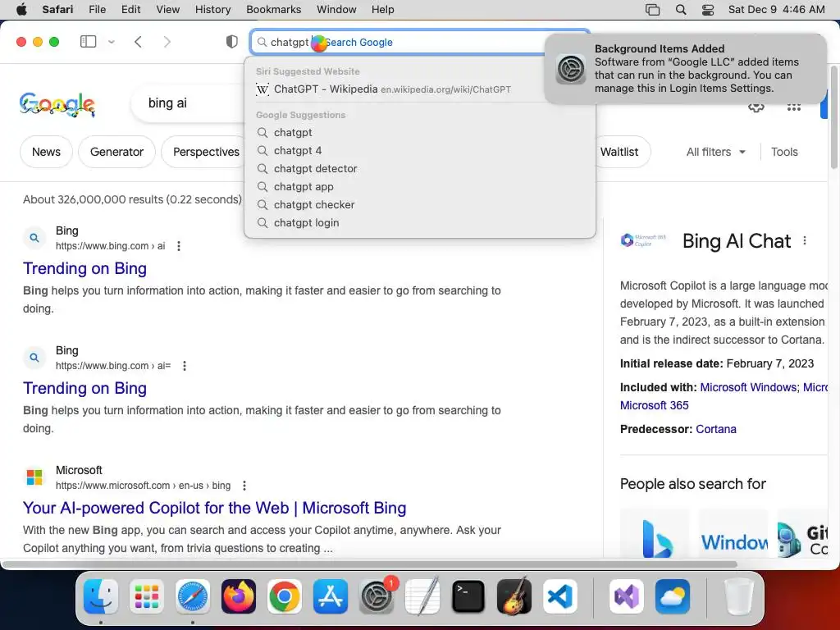This screenshot has width=840, height=630.
Task: Open the File menu
Action: tap(97, 10)
